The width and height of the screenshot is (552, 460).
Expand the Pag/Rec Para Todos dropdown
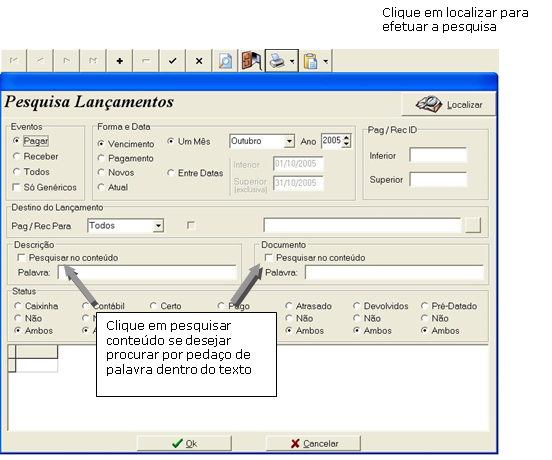pos(158,226)
